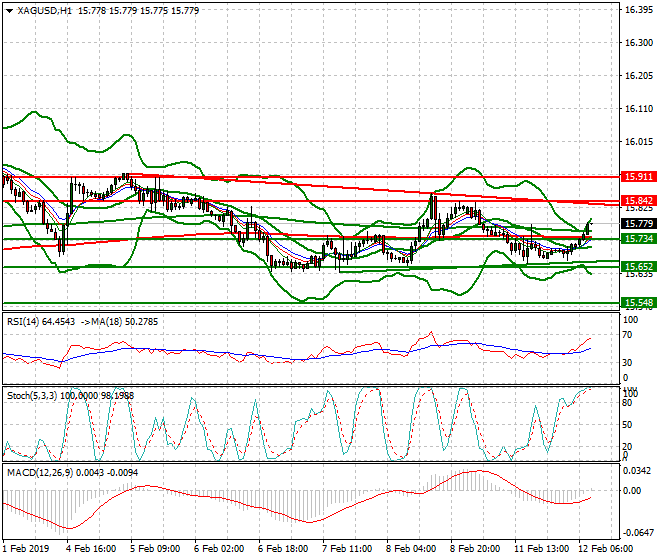
Task: Click the 15.779 current price marker
Action: click(x=637, y=224)
